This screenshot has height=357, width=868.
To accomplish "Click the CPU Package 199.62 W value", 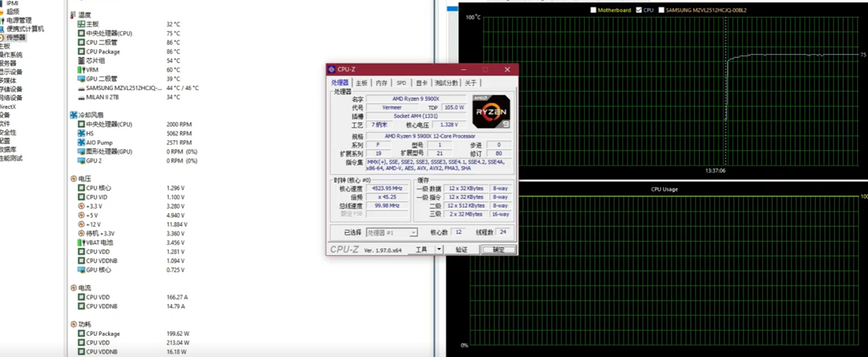I will tap(178, 334).
